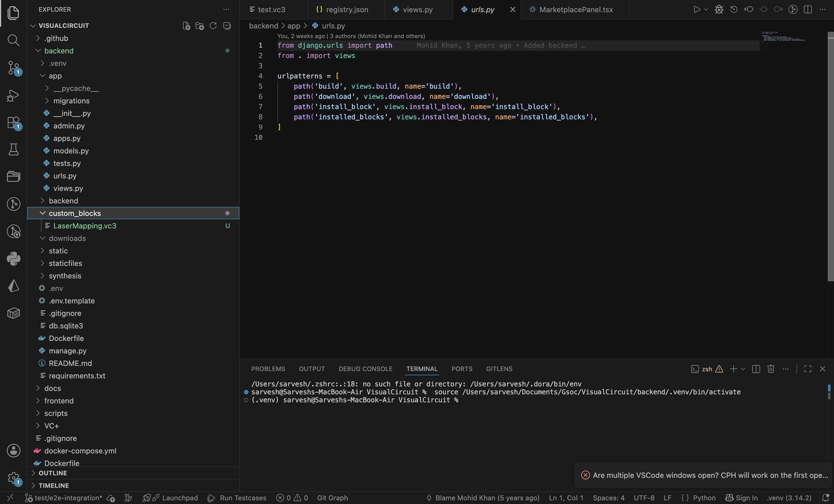Collapse the custom_blocks folder
Screen dimensions: 834x504
click(74, 213)
